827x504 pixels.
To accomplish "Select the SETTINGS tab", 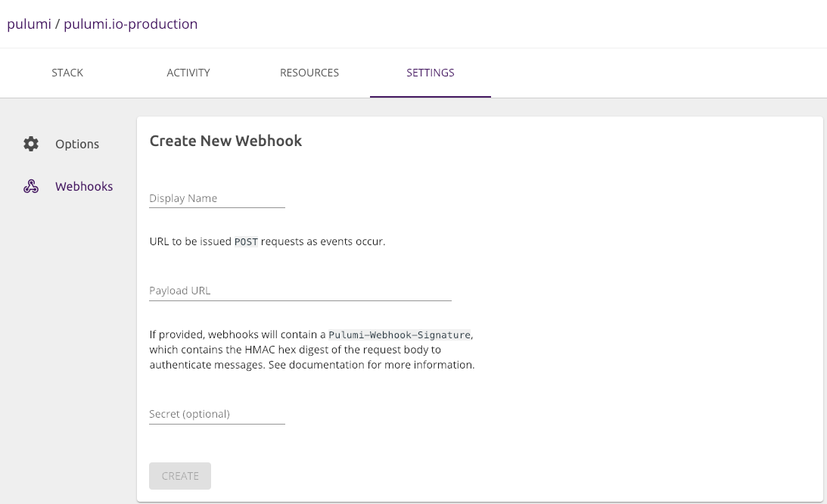I will coord(430,73).
